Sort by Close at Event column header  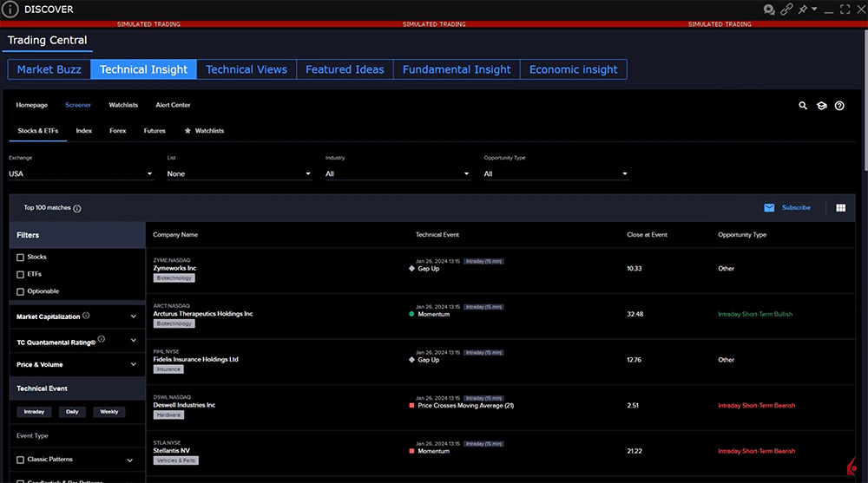click(647, 235)
